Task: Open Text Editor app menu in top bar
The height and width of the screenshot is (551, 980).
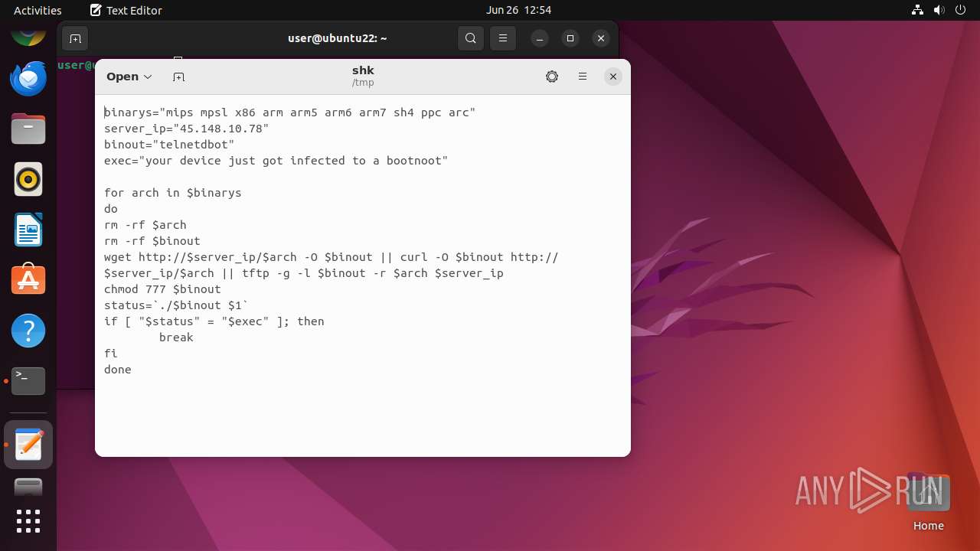Action: pyautogui.click(x=126, y=10)
